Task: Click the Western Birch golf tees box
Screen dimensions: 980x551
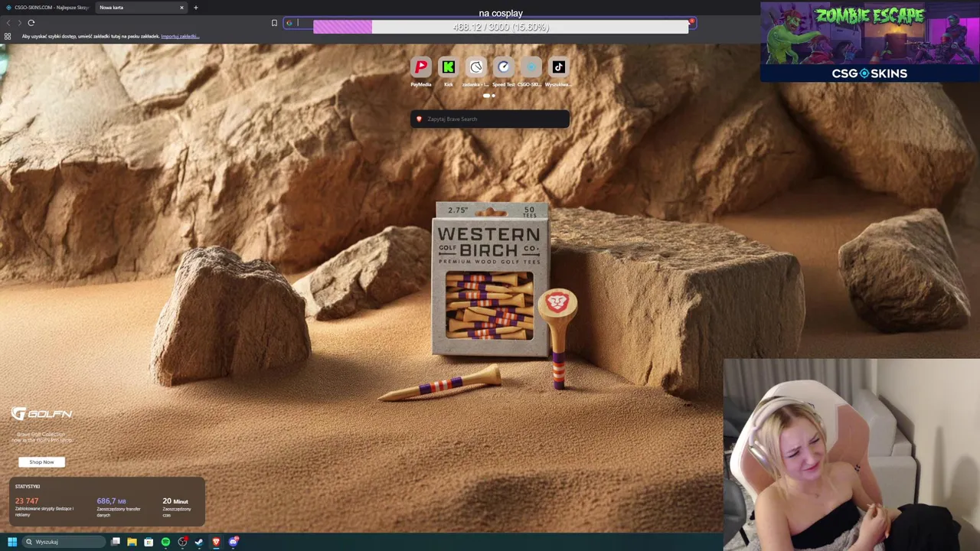Action: [x=490, y=280]
